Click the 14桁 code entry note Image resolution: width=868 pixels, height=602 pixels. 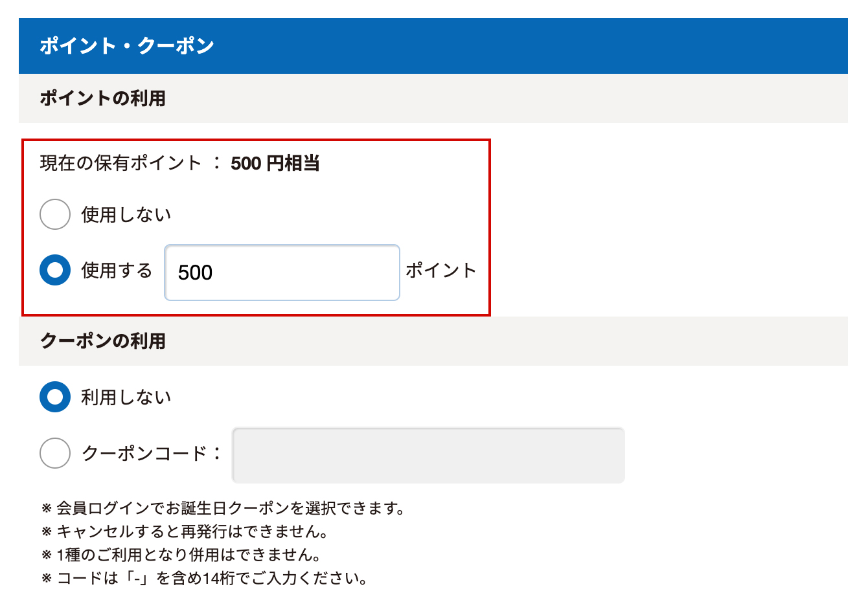pyautogui.click(x=212, y=578)
